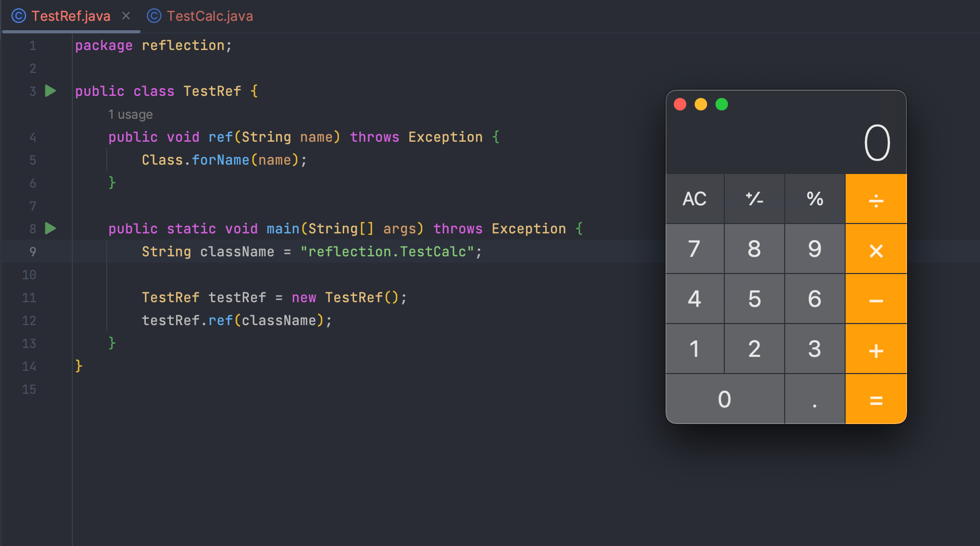Click the calculator 8 key

[755, 249]
